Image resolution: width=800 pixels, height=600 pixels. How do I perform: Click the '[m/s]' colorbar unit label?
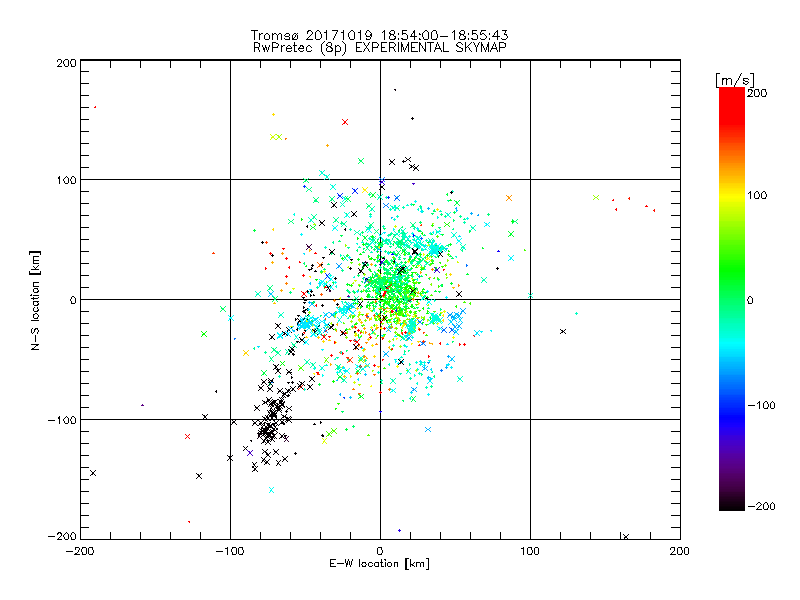point(735,80)
